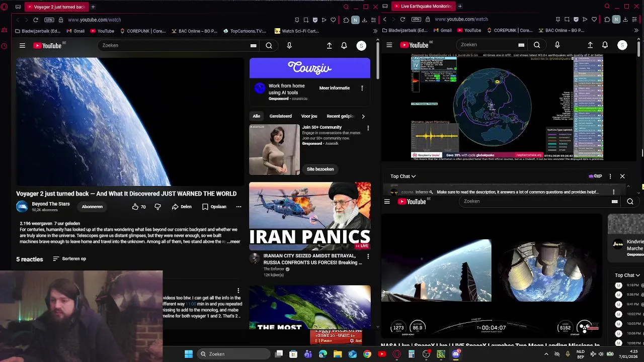Toggle the VPN badge in the left address bar

49,20
